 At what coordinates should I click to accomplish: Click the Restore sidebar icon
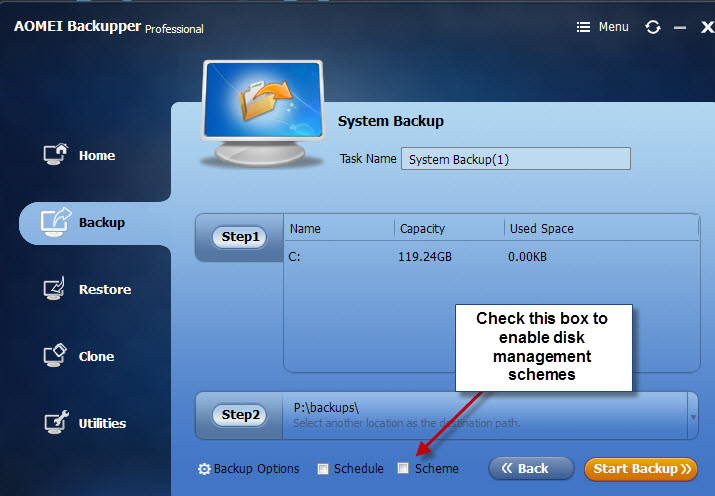[x=54, y=289]
